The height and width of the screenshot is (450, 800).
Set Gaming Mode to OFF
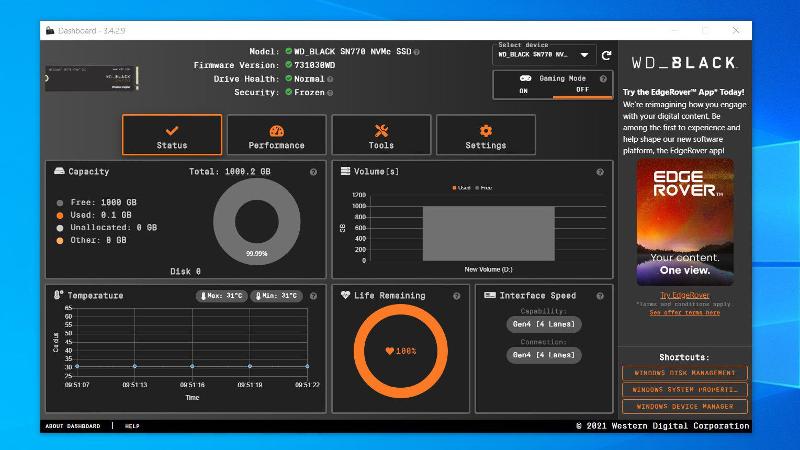click(583, 90)
